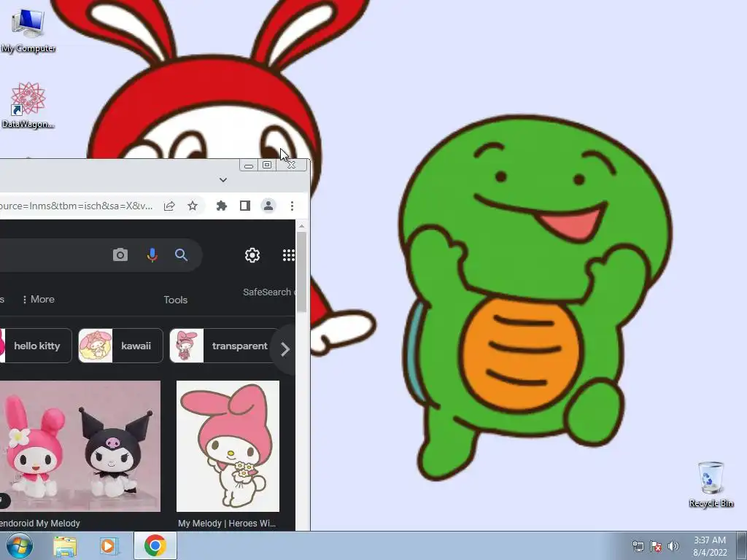Open Google quick settings gear

pyautogui.click(x=252, y=255)
